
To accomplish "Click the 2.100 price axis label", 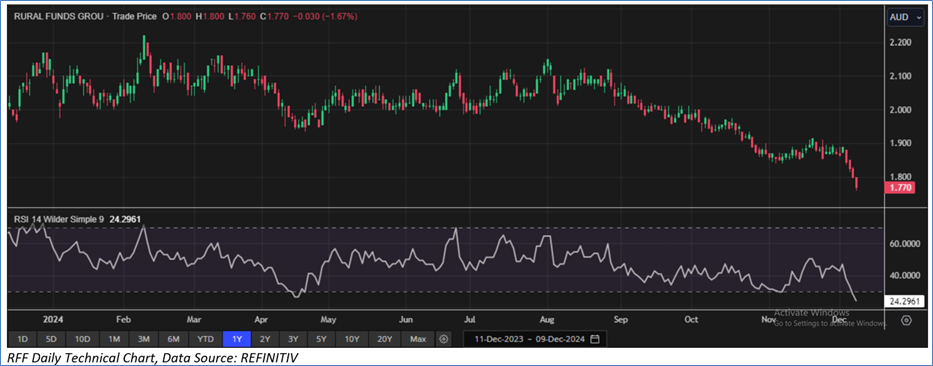I will [x=900, y=76].
